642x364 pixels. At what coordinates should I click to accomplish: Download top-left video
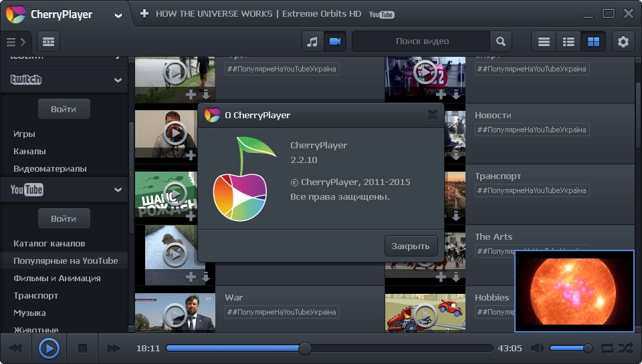tap(206, 95)
